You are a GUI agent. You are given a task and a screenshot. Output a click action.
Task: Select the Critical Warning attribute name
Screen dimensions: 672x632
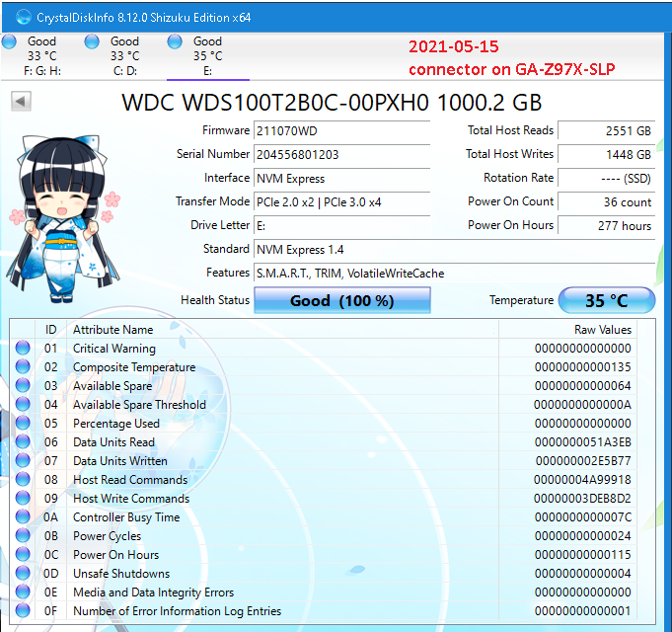114,349
